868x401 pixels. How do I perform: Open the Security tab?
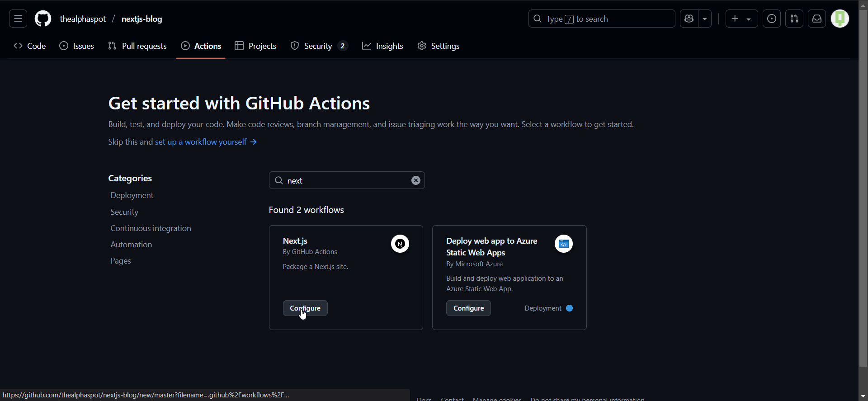tap(319, 46)
